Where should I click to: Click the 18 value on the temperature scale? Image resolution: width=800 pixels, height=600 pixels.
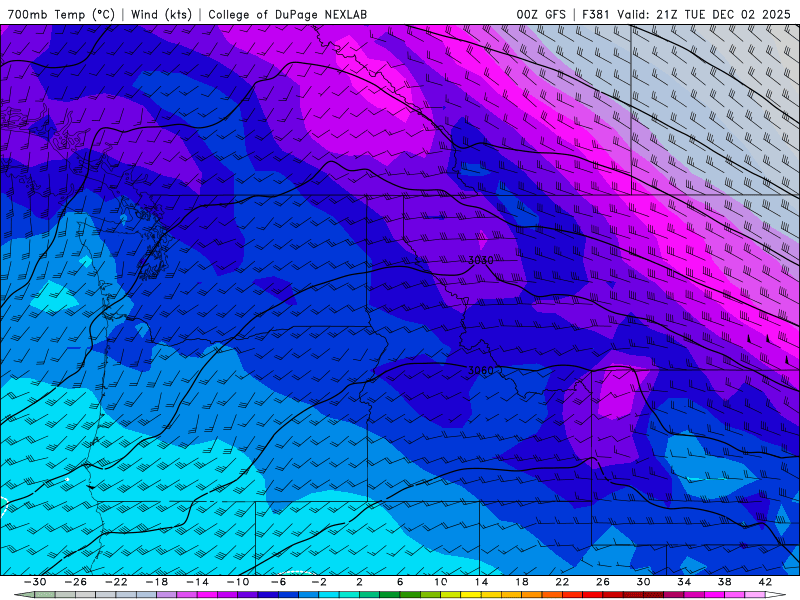tap(521, 582)
